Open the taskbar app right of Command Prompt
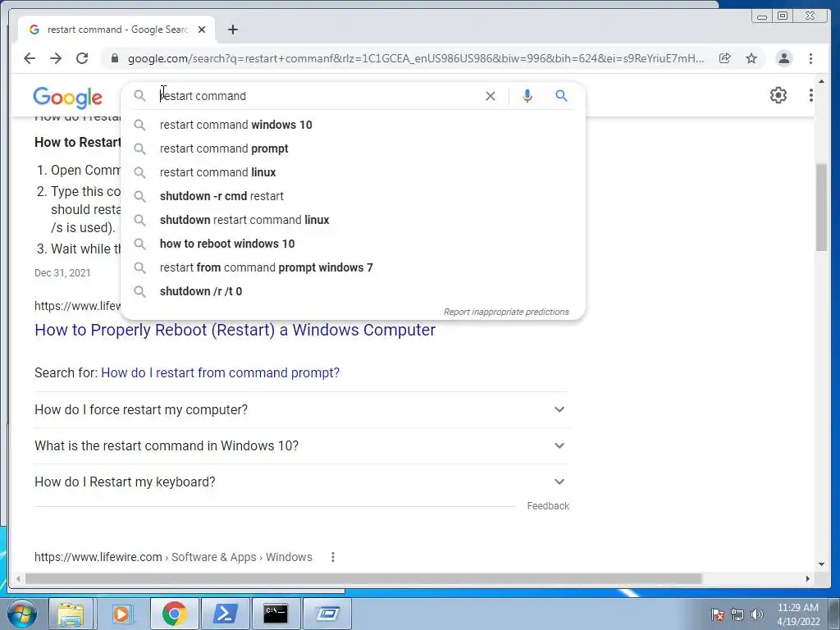Screen dimensions: 840x630 [326, 614]
